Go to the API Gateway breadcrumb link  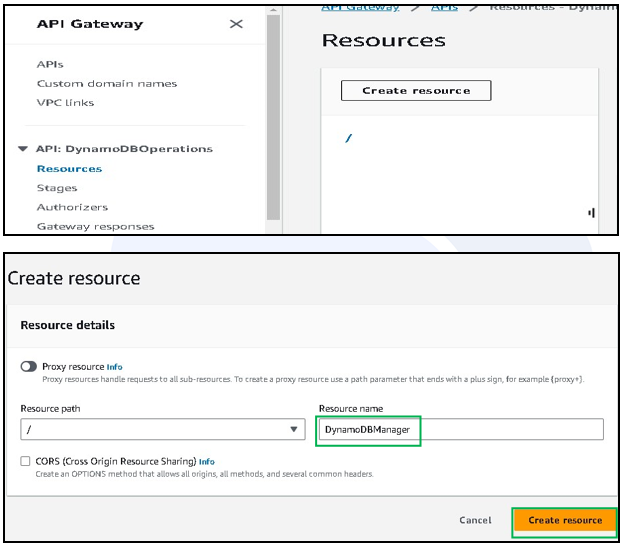coord(360,9)
